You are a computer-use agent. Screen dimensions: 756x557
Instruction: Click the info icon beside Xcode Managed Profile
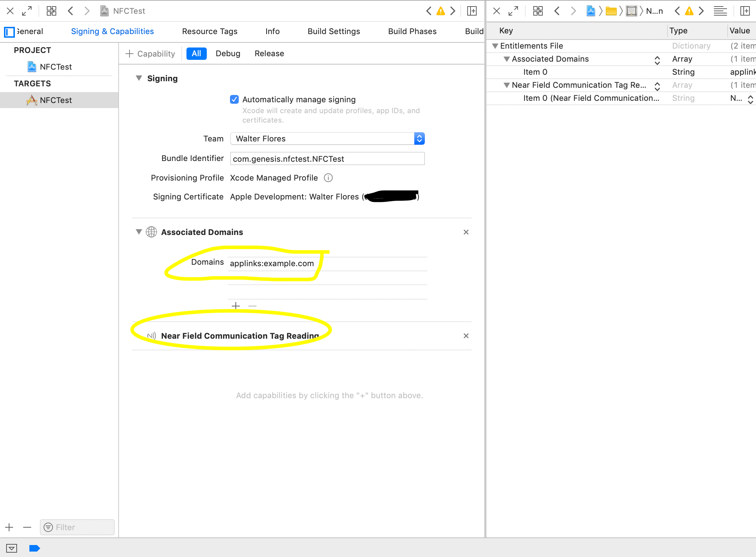(328, 178)
